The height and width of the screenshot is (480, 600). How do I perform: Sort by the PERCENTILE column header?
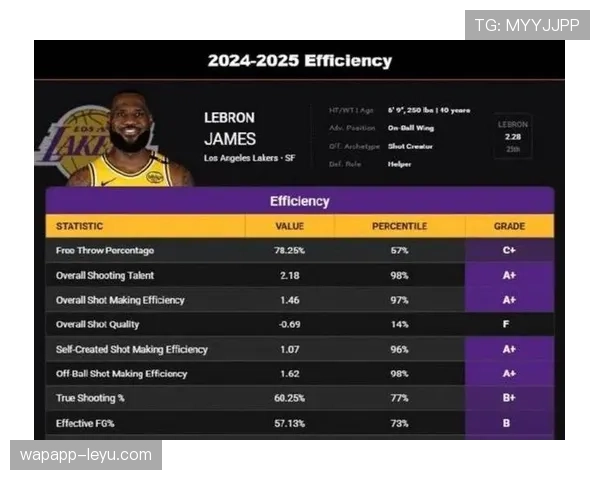point(399,226)
